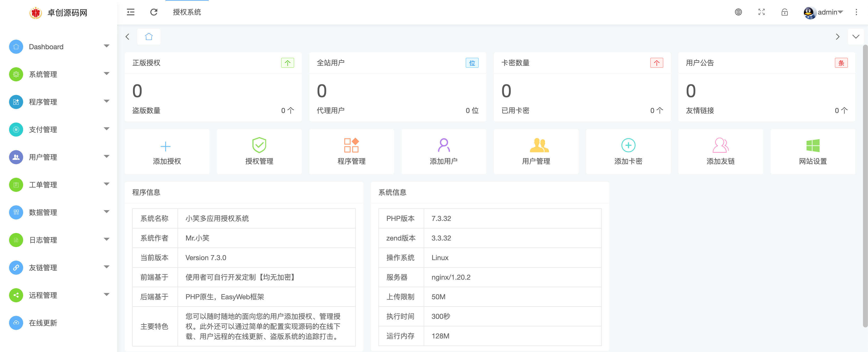The image size is (868, 352).
Task: Open the language globe icon
Action: 739,12
